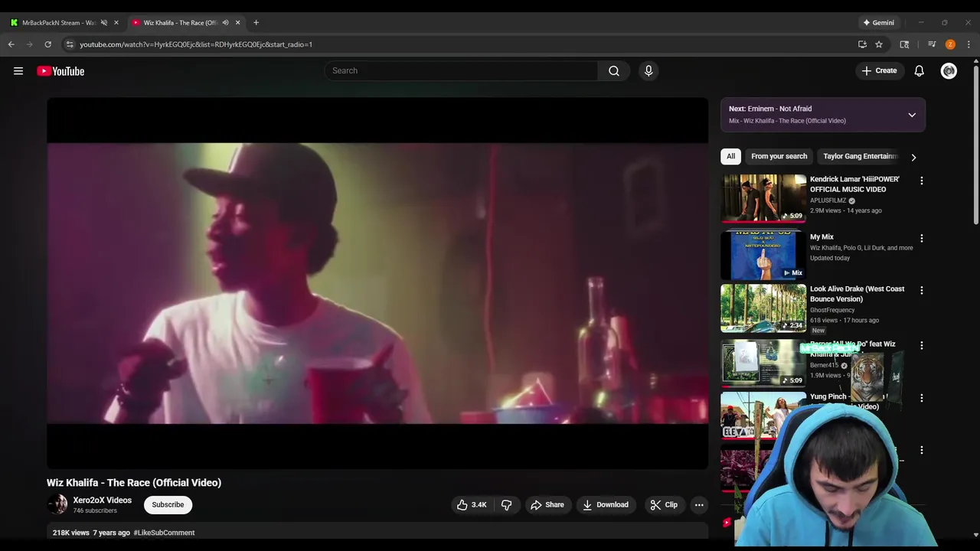Mute the MrBackPackN Stream tab audio
Image resolution: width=980 pixels, height=551 pixels.
pos(104,23)
